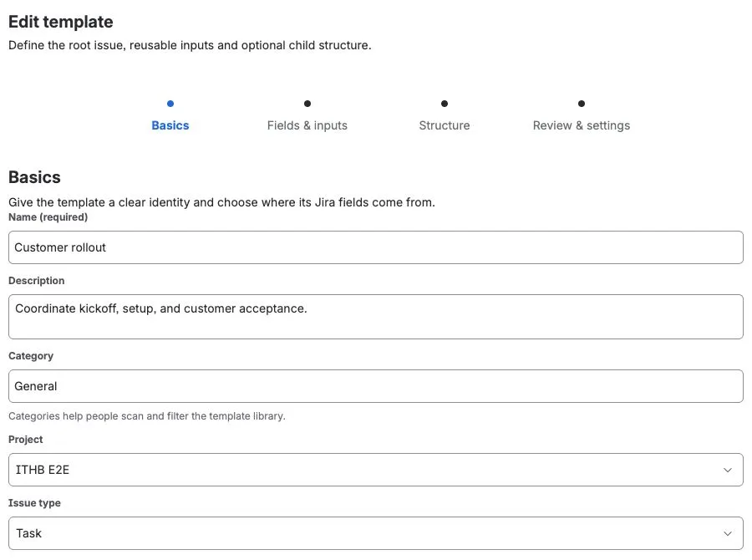This screenshot has height=560, width=752.
Task: Edit the Category field containing General
Action: 376,386
